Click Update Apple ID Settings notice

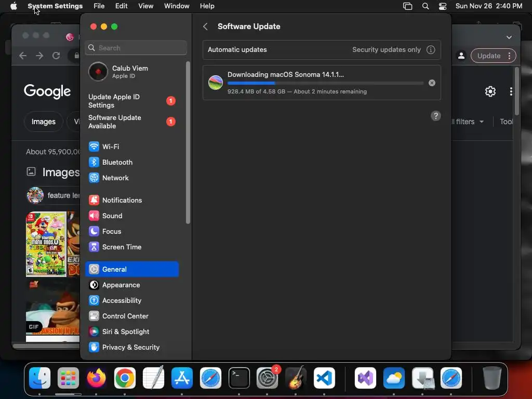pyautogui.click(x=131, y=101)
